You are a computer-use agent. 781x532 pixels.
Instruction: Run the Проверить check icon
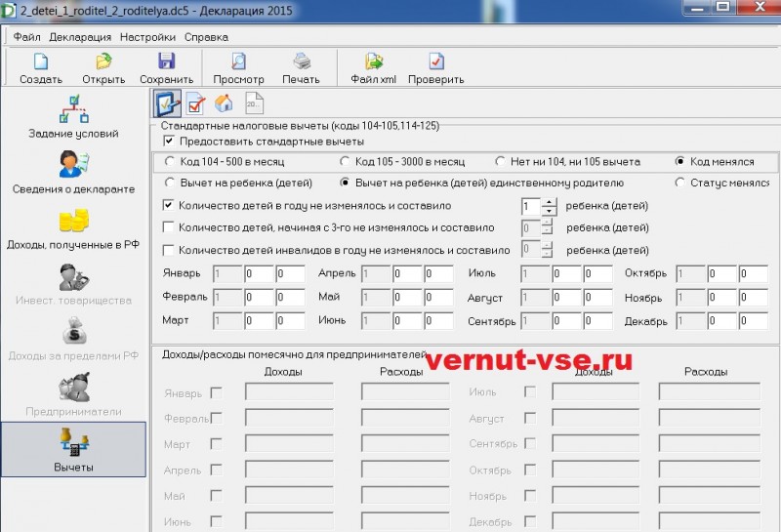pos(435,68)
